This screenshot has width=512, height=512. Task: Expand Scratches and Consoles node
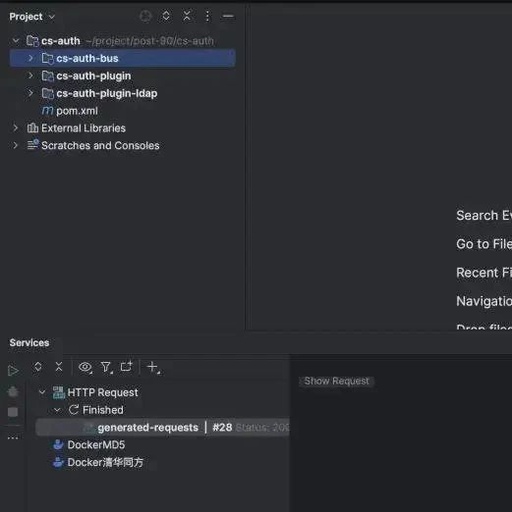click(15, 145)
